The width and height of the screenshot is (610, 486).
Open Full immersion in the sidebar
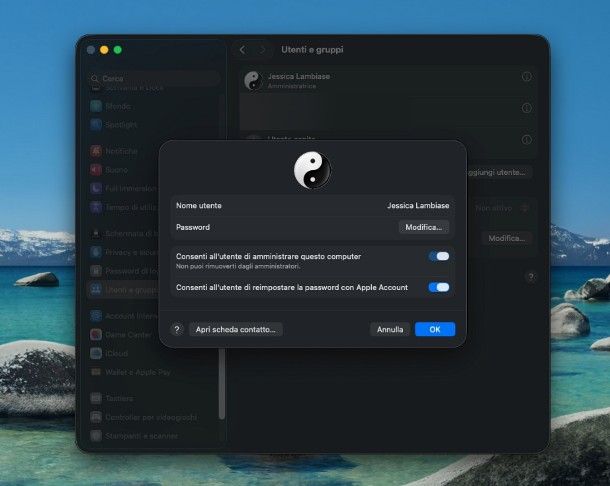[124, 188]
